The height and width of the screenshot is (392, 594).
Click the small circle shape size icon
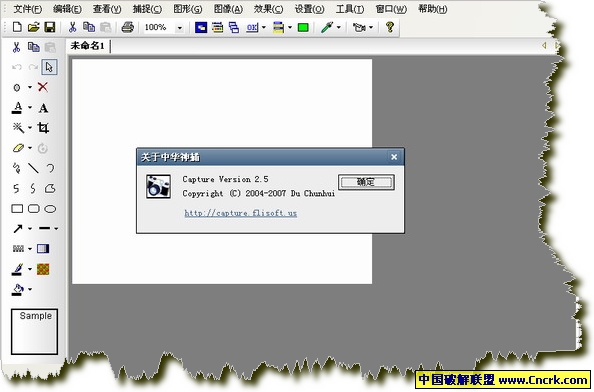[17, 88]
